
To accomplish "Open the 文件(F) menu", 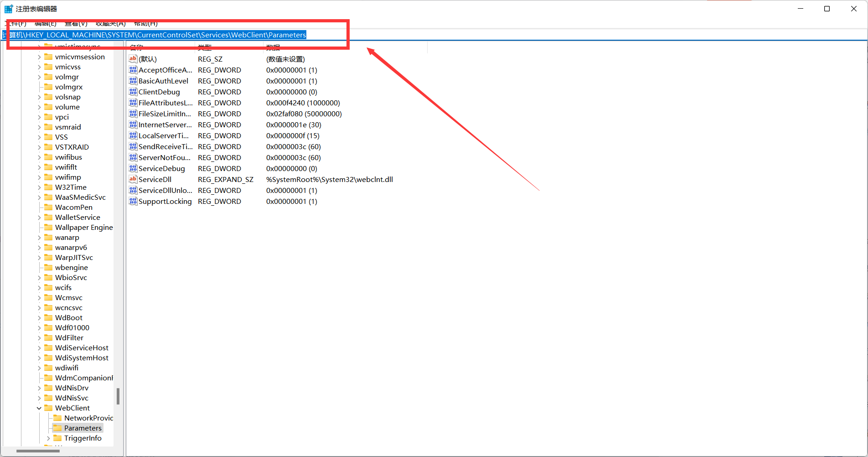I will pos(15,23).
